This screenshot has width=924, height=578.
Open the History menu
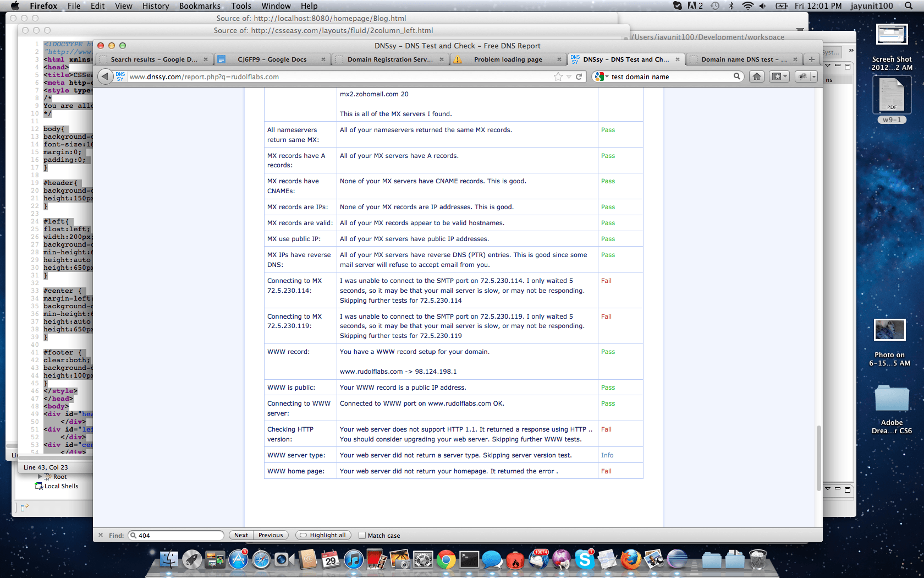point(156,6)
